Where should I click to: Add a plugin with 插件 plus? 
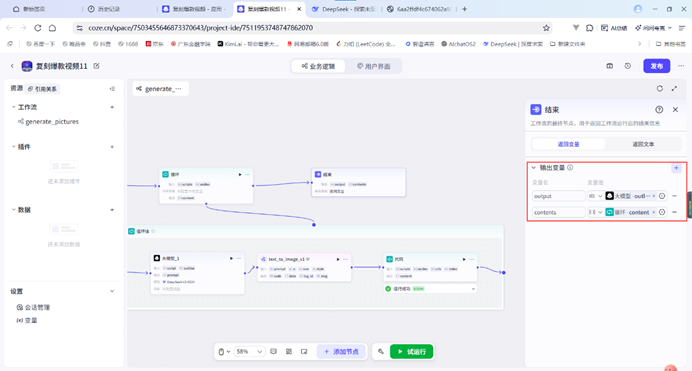click(112, 146)
